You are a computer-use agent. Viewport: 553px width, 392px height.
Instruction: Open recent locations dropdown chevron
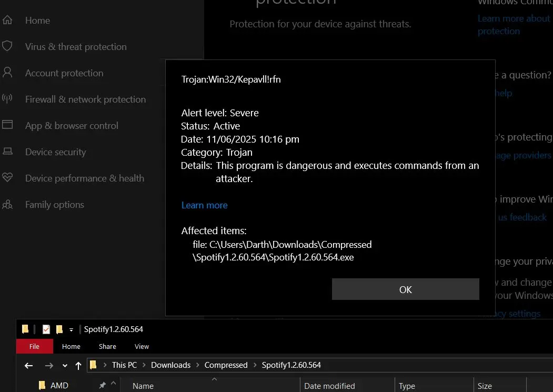tap(65, 366)
